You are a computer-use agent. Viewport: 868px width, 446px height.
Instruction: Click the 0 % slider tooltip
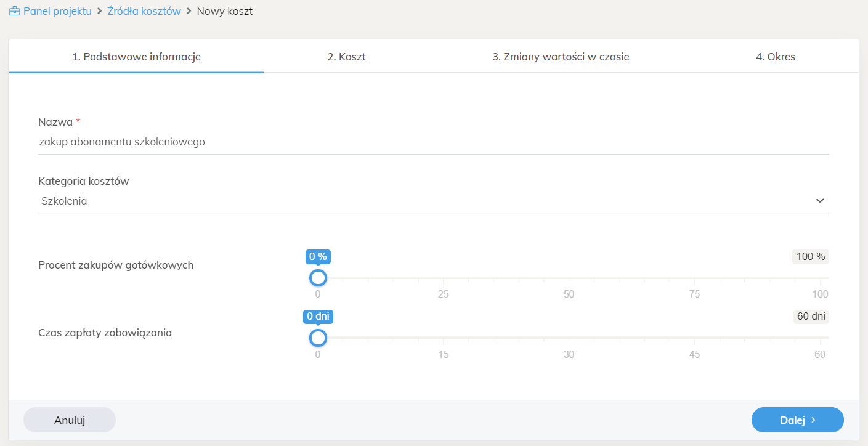[x=318, y=256]
